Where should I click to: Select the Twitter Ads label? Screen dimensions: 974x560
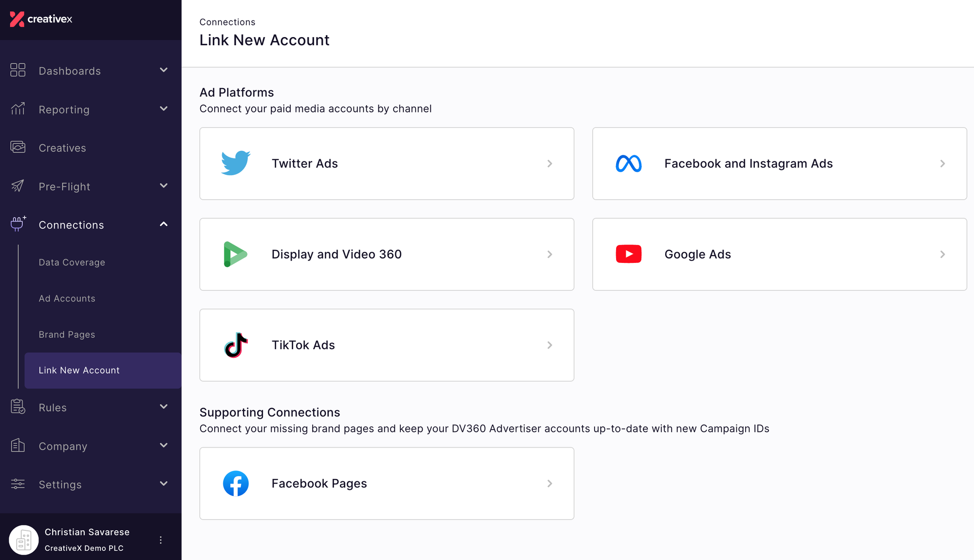pyautogui.click(x=305, y=164)
